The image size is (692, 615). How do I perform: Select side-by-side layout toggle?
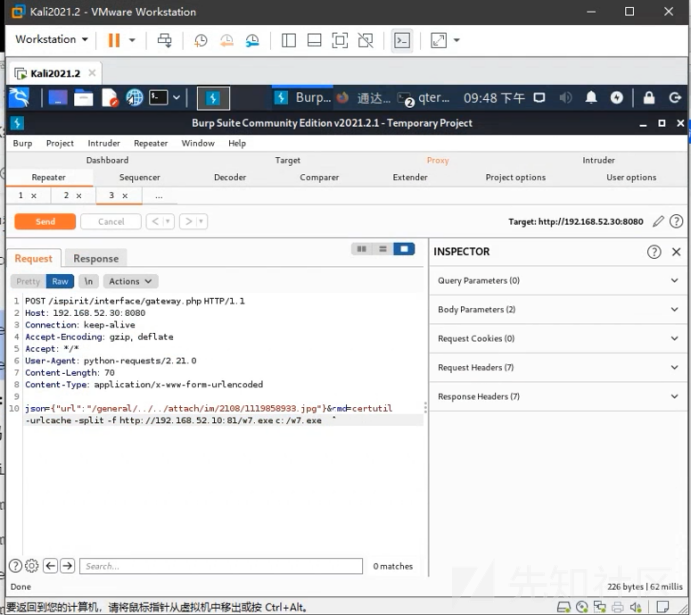click(361, 249)
